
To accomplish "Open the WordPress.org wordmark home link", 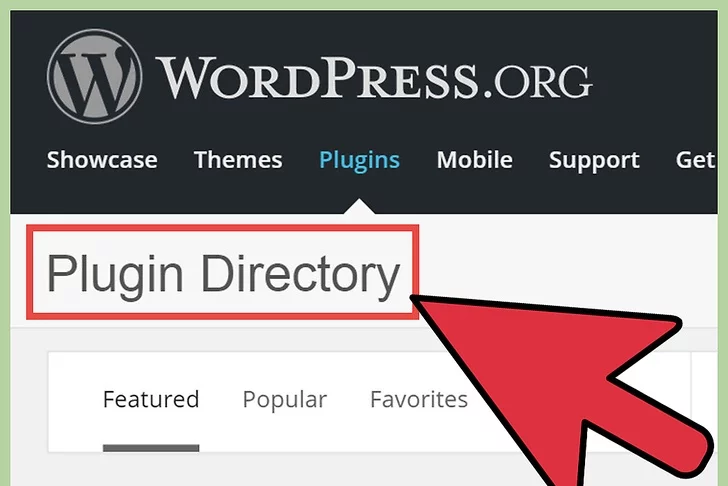I will click(x=374, y=78).
